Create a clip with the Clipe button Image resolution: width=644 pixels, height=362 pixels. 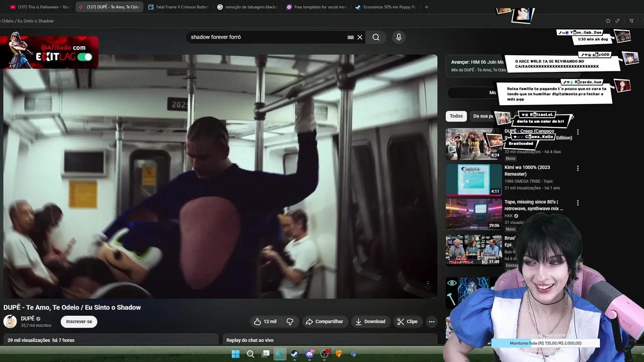point(408,322)
